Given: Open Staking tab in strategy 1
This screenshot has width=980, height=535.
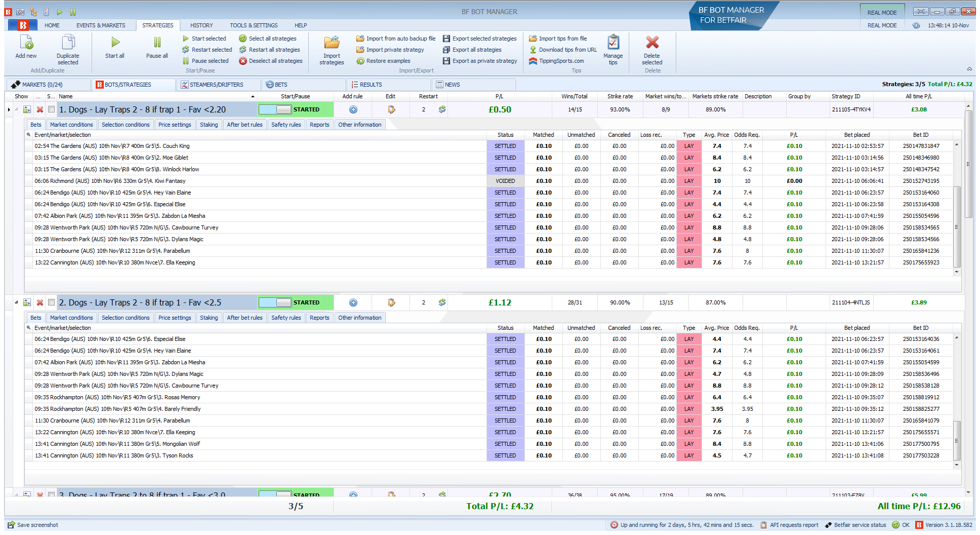Looking at the screenshot, I should (209, 125).
